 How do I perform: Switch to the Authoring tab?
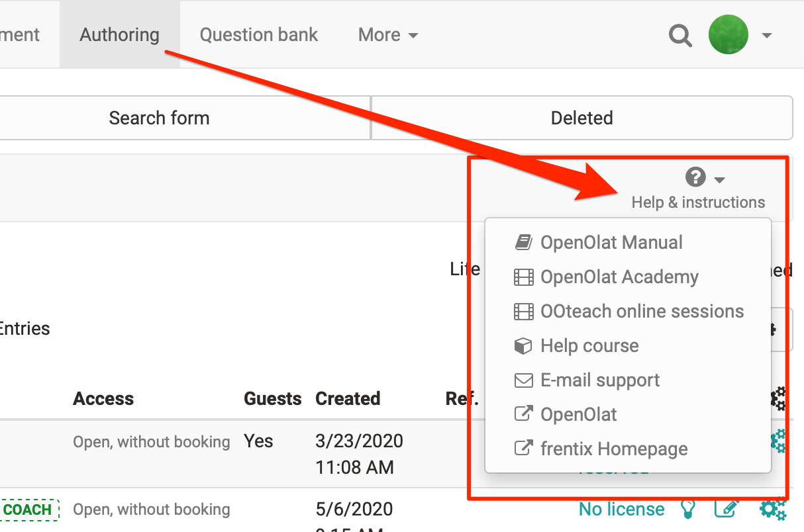click(x=120, y=34)
